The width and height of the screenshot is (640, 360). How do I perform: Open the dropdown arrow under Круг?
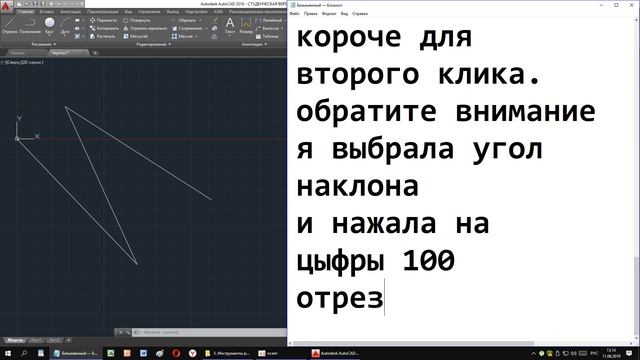[x=49, y=36]
